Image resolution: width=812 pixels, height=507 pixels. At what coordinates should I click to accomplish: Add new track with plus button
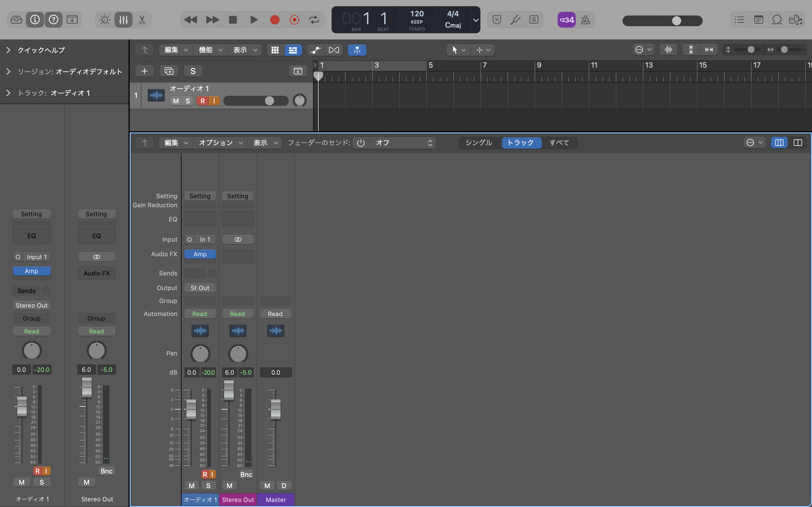click(x=144, y=71)
